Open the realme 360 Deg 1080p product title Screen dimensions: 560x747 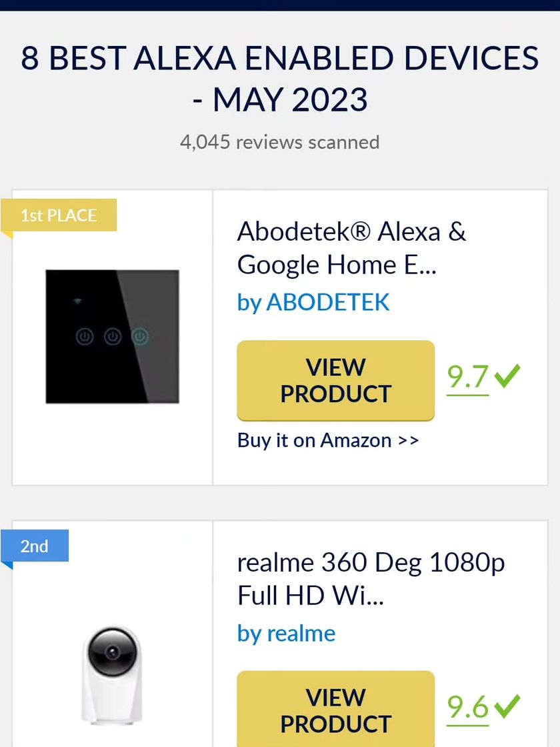371,579
